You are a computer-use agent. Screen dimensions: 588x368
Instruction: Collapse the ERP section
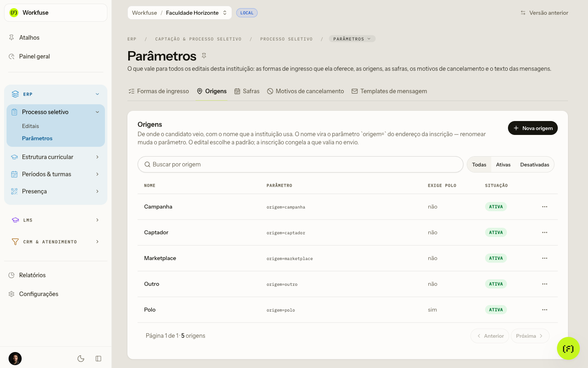pyautogui.click(x=56, y=94)
